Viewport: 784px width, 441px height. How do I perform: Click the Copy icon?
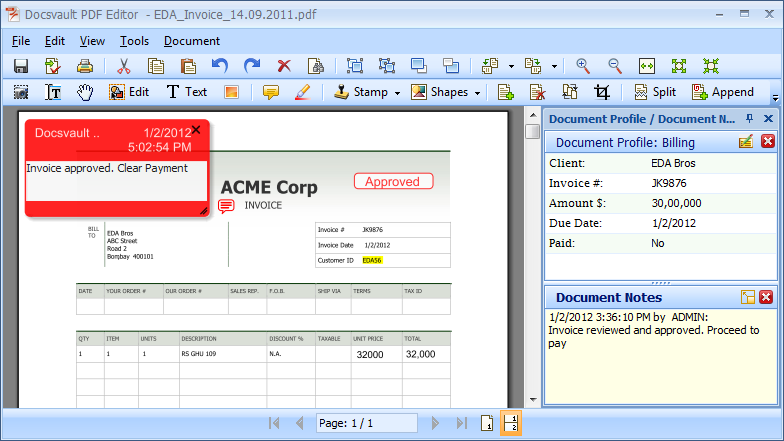pyautogui.click(x=156, y=66)
